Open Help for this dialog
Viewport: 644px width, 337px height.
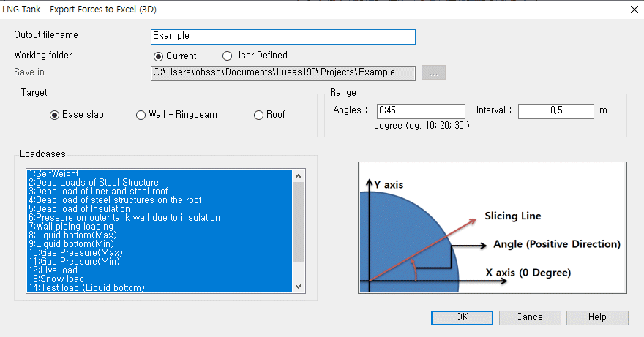[597, 317]
